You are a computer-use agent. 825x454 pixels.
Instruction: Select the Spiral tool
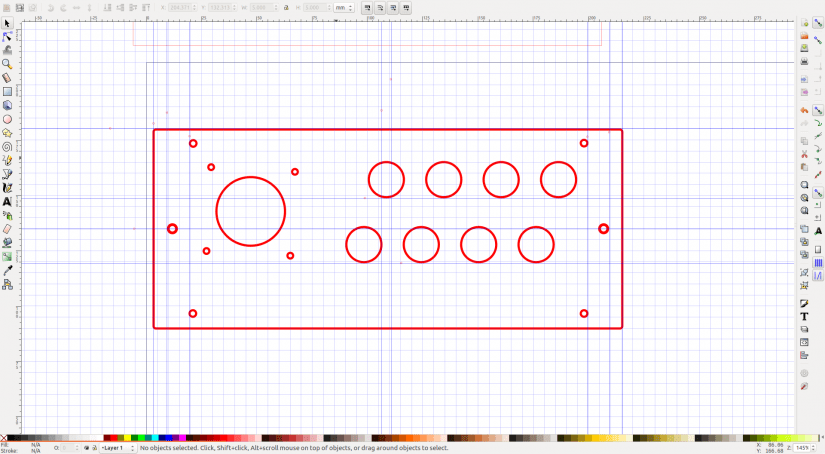coord(7,147)
